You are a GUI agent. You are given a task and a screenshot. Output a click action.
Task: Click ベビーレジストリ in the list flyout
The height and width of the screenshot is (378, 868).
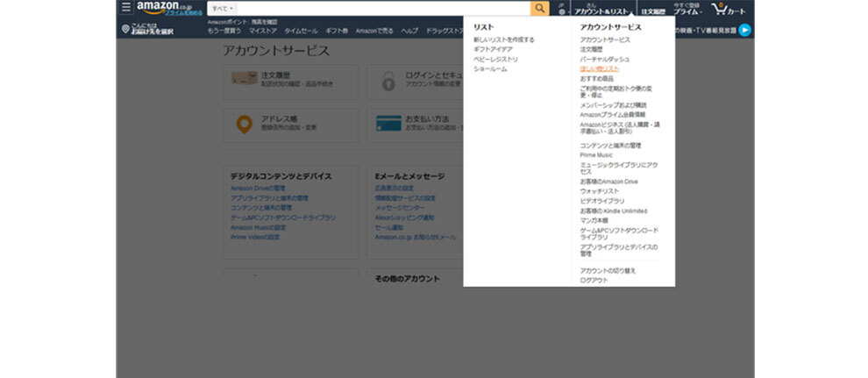click(x=495, y=60)
